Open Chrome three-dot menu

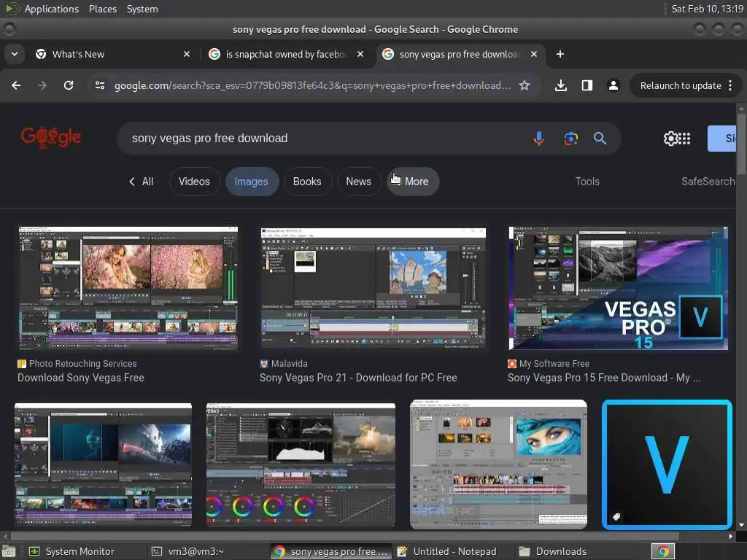pos(730,85)
